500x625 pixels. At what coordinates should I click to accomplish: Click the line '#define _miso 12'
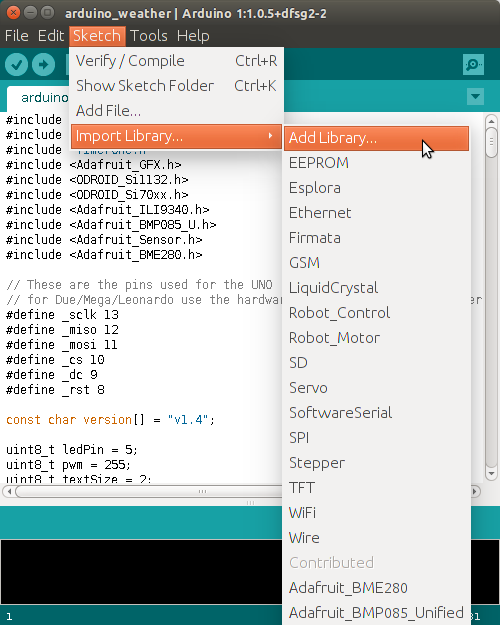(x=63, y=330)
